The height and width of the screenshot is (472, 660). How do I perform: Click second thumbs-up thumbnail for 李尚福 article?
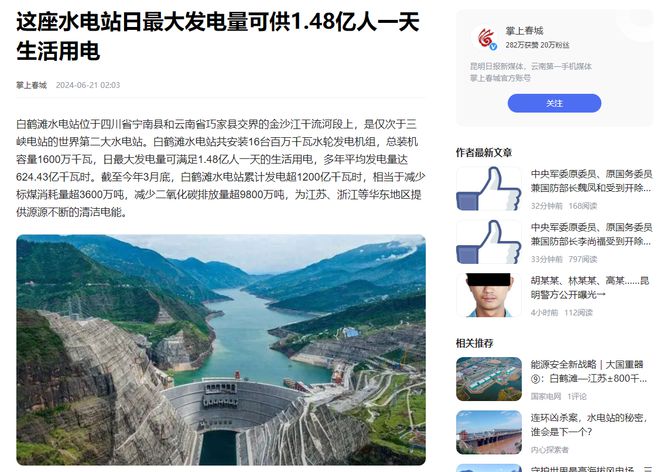(489, 242)
